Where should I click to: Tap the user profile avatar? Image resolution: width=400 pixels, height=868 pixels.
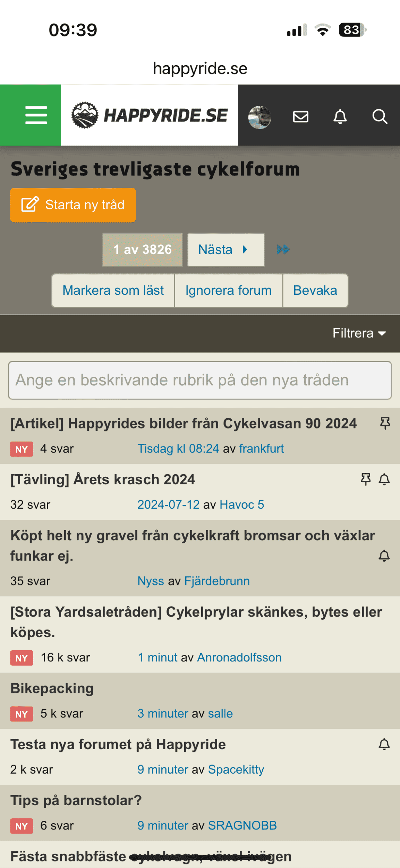(x=259, y=117)
